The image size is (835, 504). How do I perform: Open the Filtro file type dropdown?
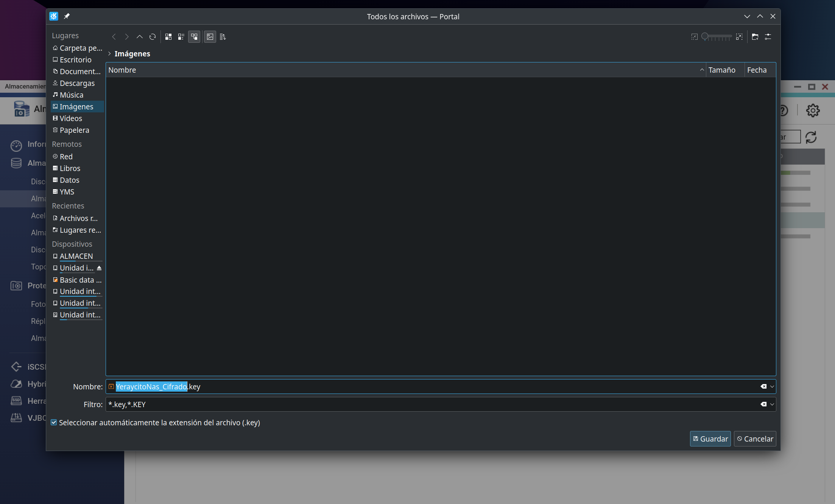point(772,404)
